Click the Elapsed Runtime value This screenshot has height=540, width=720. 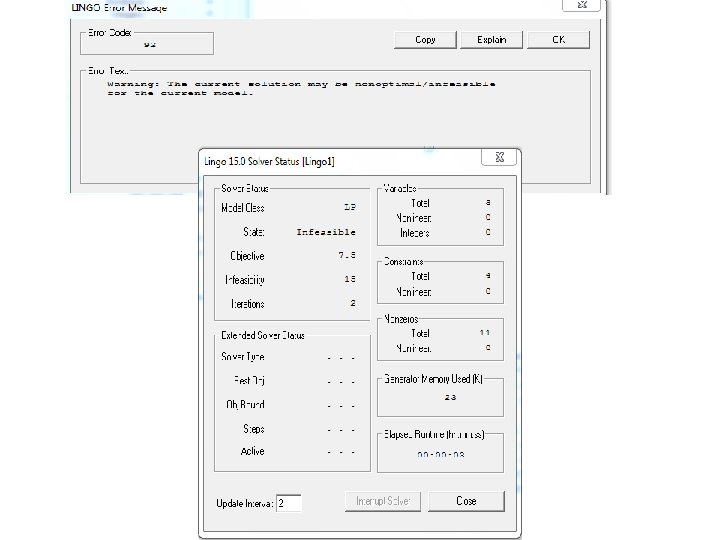point(441,455)
